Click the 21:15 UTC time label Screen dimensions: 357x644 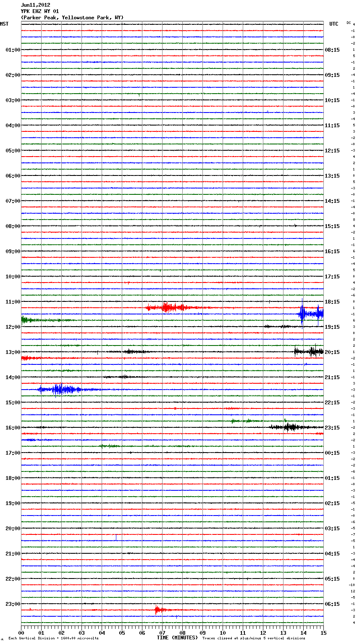332,377
